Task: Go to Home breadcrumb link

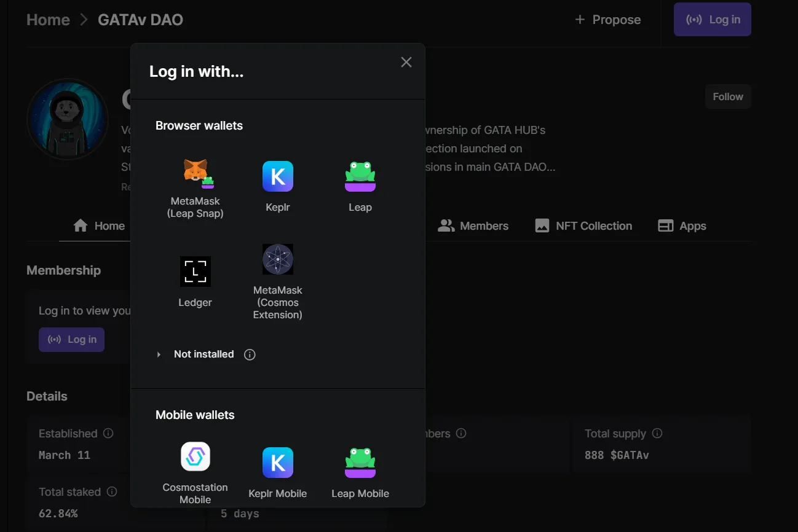Action: point(48,20)
